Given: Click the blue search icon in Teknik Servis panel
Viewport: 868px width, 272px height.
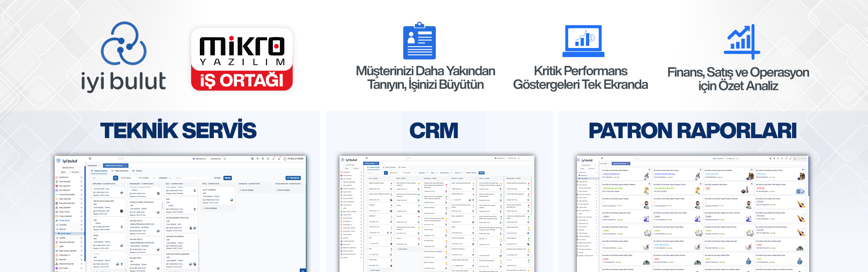Looking at the screenshot, I should 116,178.
